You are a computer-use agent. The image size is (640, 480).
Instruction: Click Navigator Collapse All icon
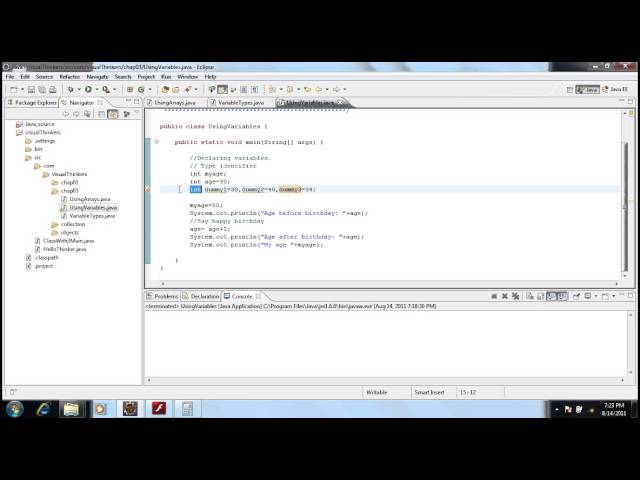(x=102, y=114)
